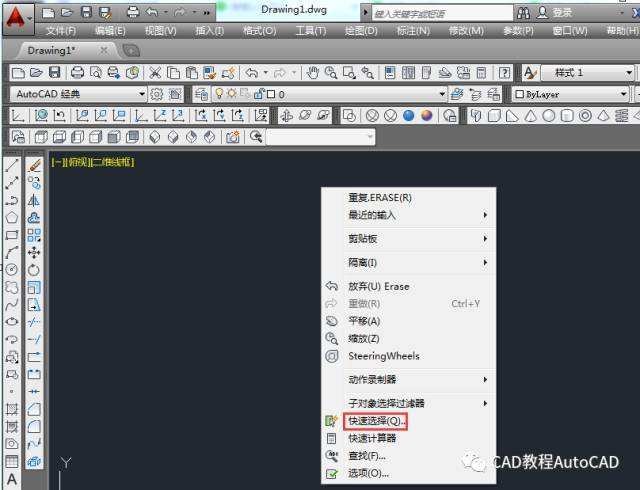Click the Cut scissors icon
The width and height of the screenshot is (640, 490).
155,73
